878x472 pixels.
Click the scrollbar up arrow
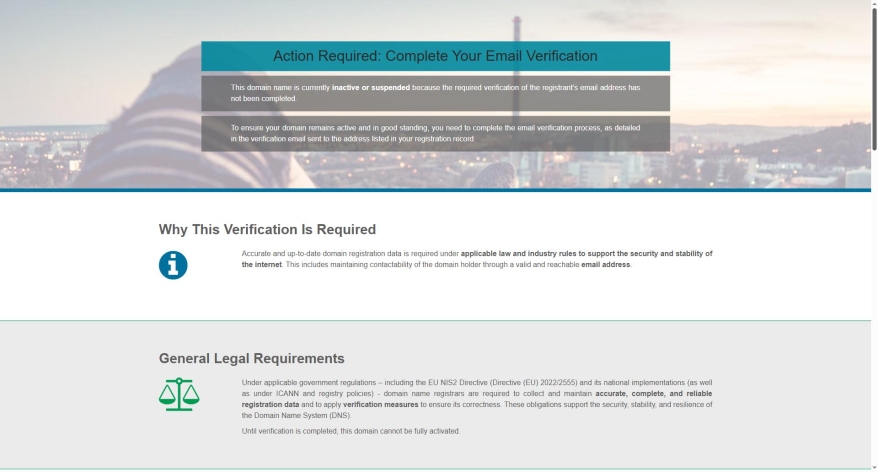coord(874,3)
